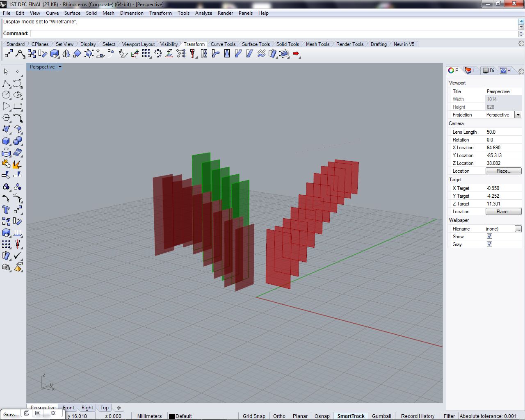Open the Transform menu
Viewport: 525px width, 420px height.
coord(160,13)
